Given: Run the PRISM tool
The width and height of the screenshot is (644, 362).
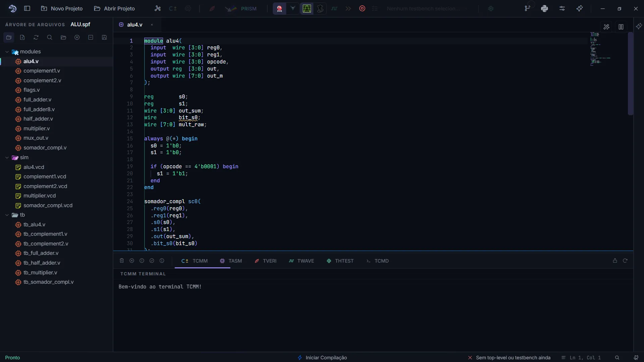Looking at the screenshot, I should pyautogui.click(x=241, y=8).
